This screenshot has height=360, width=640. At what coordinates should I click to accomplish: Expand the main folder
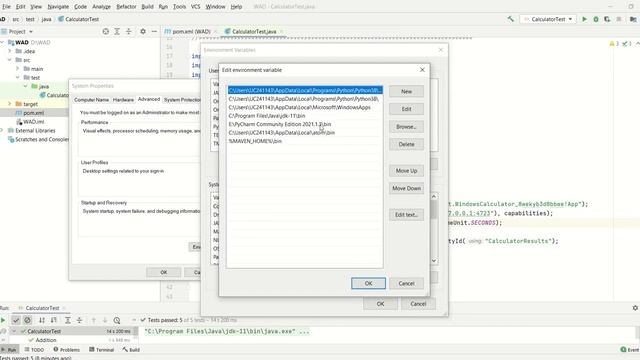[18, 69]
